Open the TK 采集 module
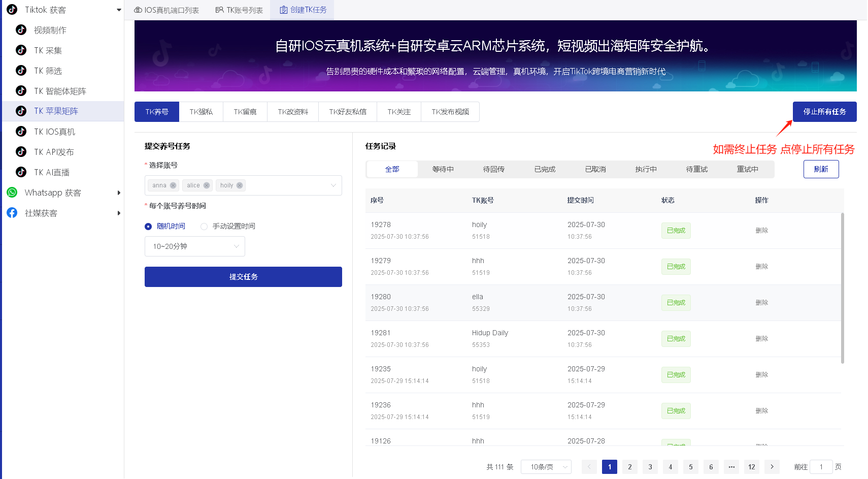 (x=48, y=50)
